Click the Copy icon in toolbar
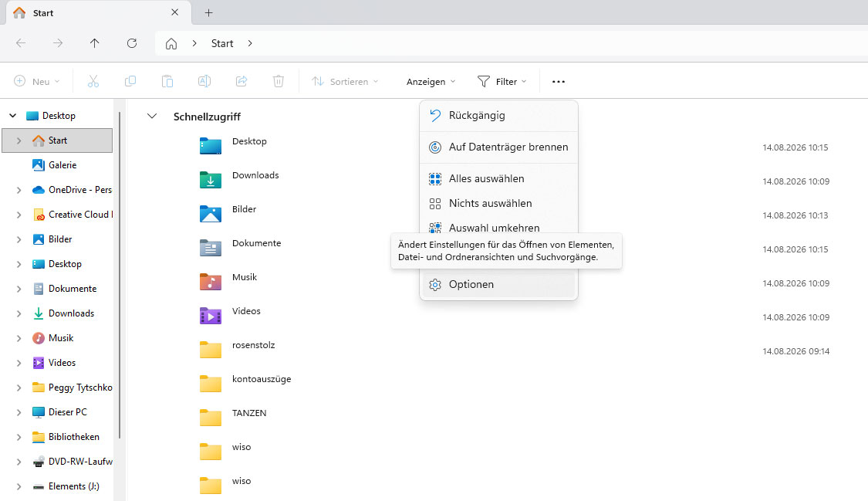This screenshot has width=868, height=501. [x=130, y=81]
